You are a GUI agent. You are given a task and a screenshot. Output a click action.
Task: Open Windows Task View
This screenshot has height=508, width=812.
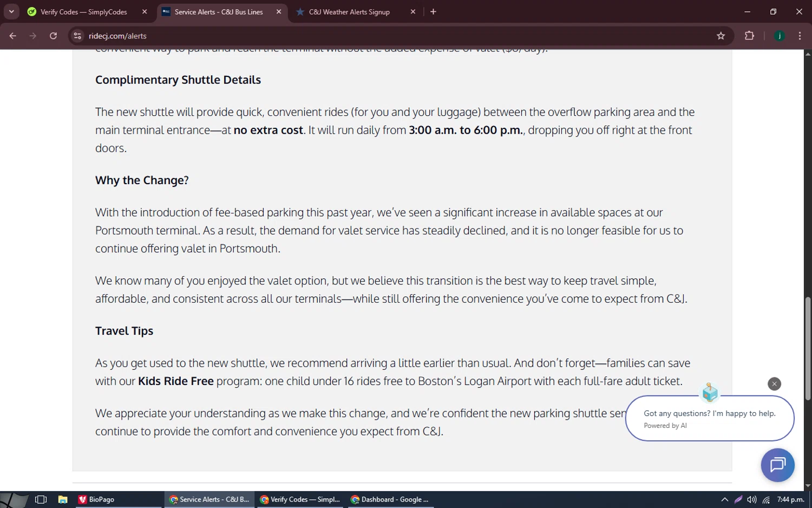click(x=41, y=499)
